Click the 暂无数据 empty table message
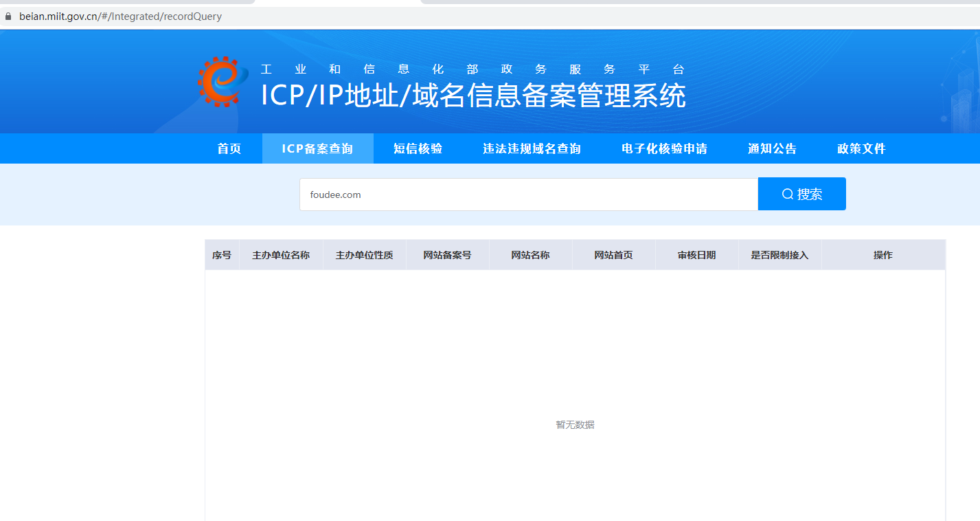The height and width of the screenshot is (521, 980). point(575,425)
